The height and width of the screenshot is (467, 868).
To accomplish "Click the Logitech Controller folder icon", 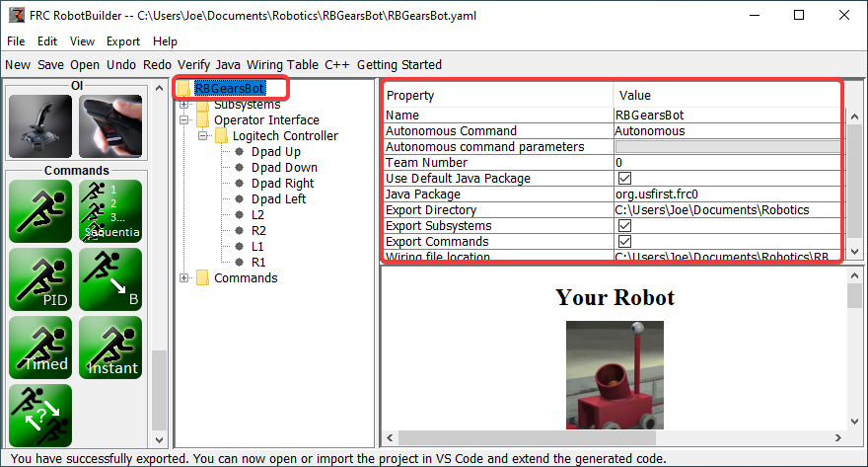I will 221,135.
